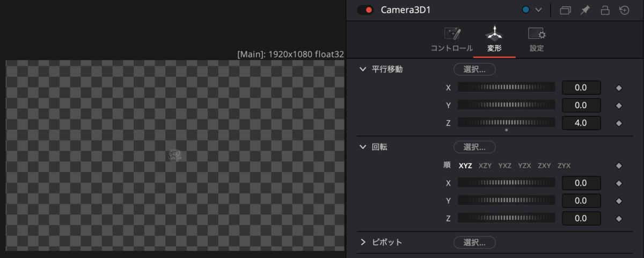The height and width of the screenshot is (258, 644).
Task: Add keyframe for translation Z
Action: pos(618,123)
